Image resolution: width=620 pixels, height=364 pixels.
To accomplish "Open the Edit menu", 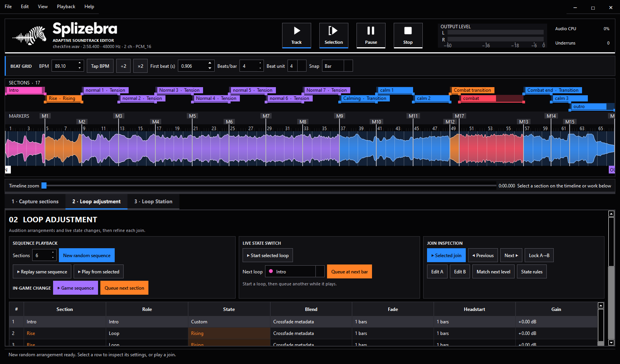I will pos(25,7).
